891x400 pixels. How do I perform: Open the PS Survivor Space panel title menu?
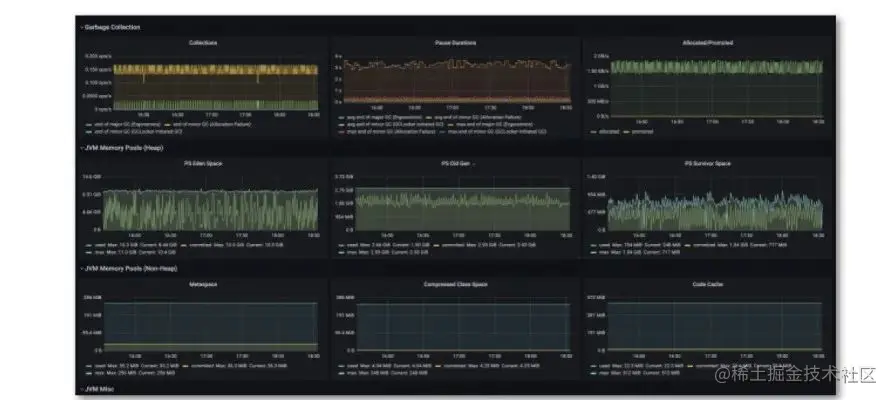tap(707, 164)
